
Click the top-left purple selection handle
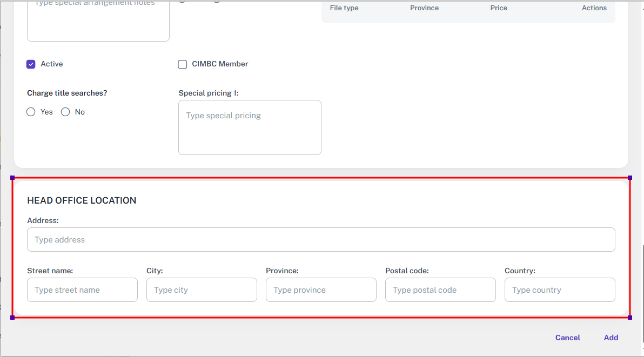click(x=12, y=178)
